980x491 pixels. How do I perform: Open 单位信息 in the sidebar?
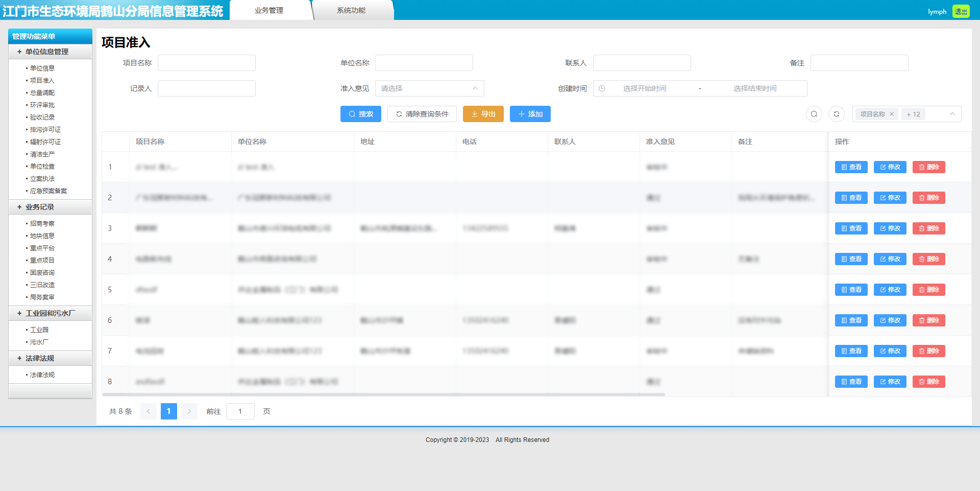[x=42, y=68]
